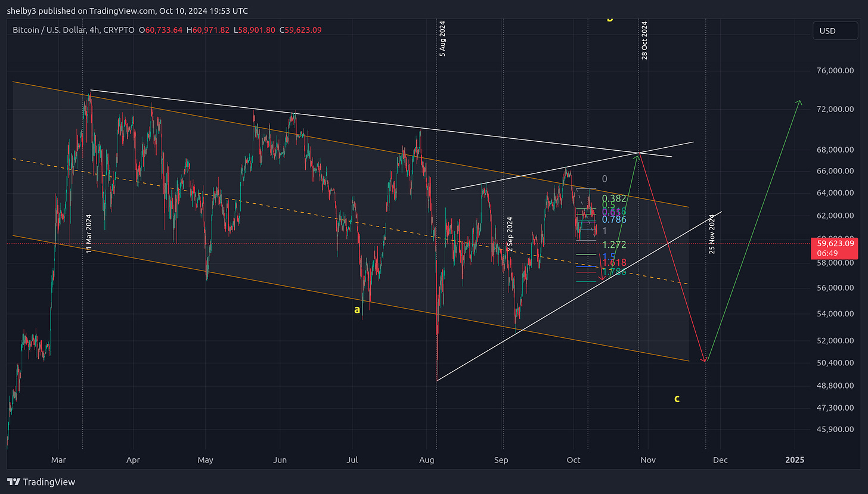Click the 50,400.00 price axis label
This screenshot has height=494, width=868.
click(x=835, y=363)
